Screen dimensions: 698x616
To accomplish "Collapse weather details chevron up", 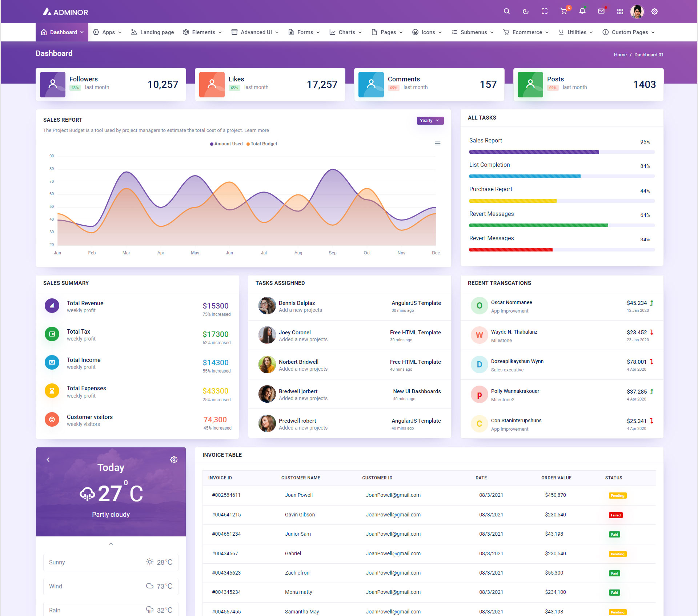I will pos(111,544).
